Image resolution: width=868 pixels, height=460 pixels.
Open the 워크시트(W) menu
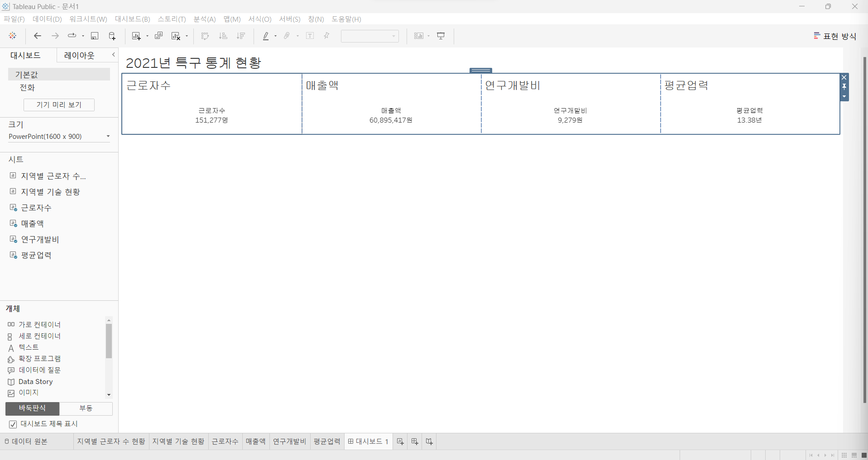coord(88,19)
